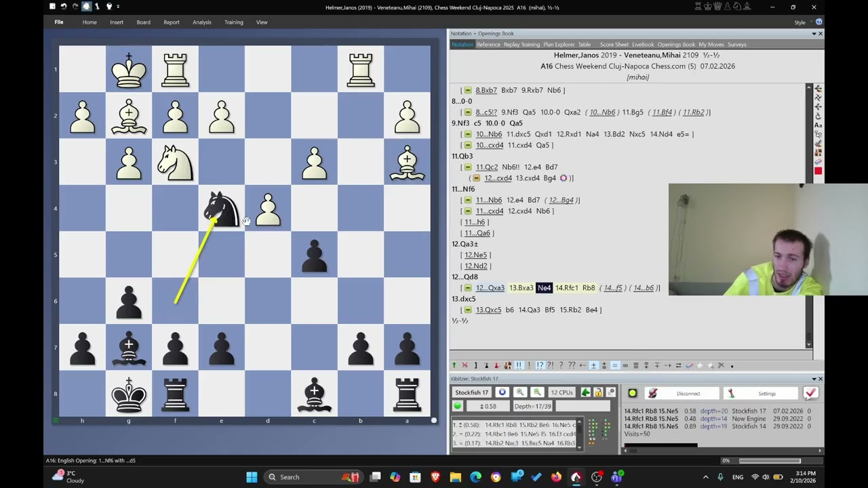Open the Kibitzer pane dropdown arrow
The height and width of the screenshot is (488, 868).
814,379
